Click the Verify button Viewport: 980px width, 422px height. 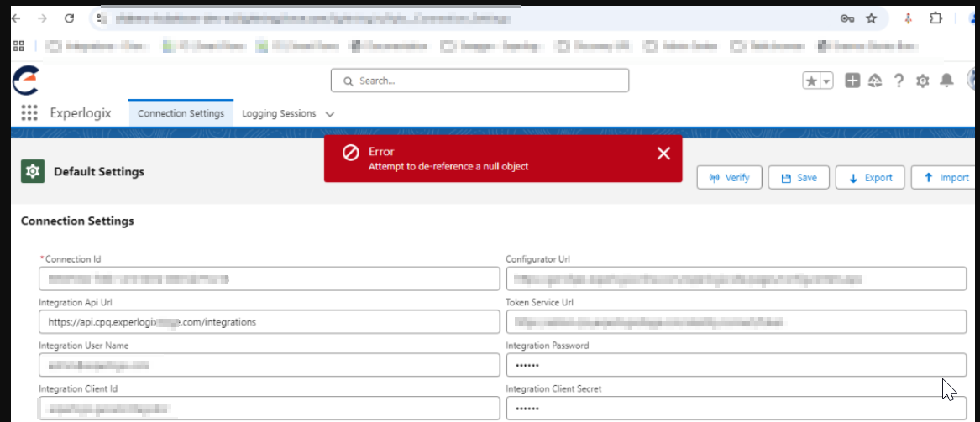(x=730, y=178)
